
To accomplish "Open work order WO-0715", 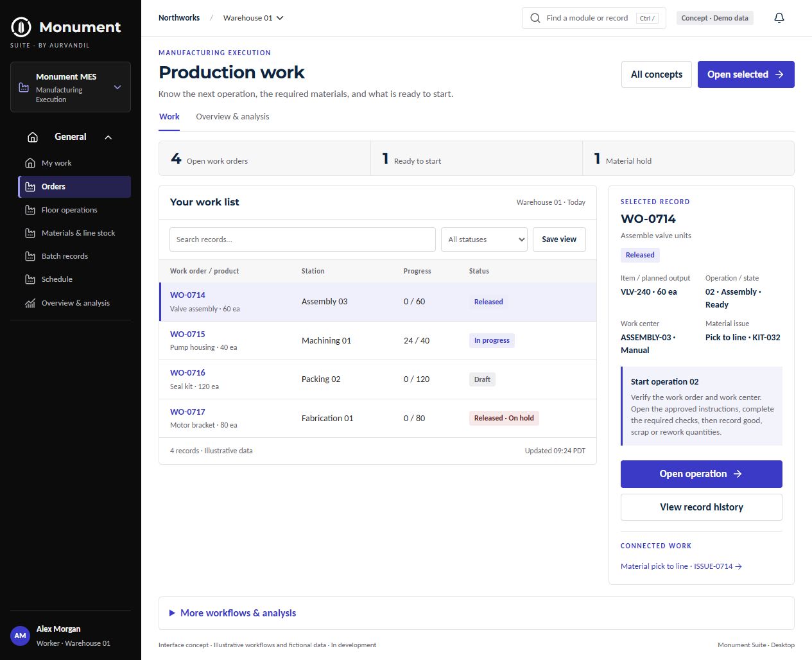I will click(x=187, y=334).
